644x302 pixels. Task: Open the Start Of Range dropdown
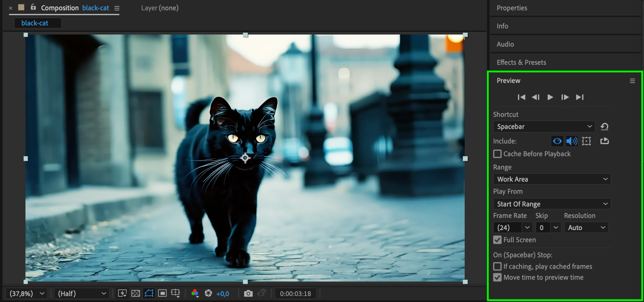(x=552, y=204)
